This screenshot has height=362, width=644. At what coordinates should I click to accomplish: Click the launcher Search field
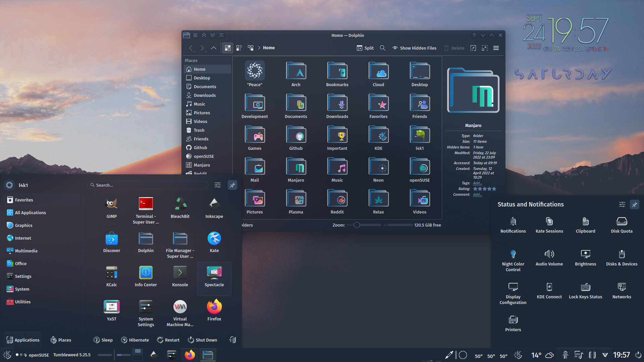pos(148,185)
